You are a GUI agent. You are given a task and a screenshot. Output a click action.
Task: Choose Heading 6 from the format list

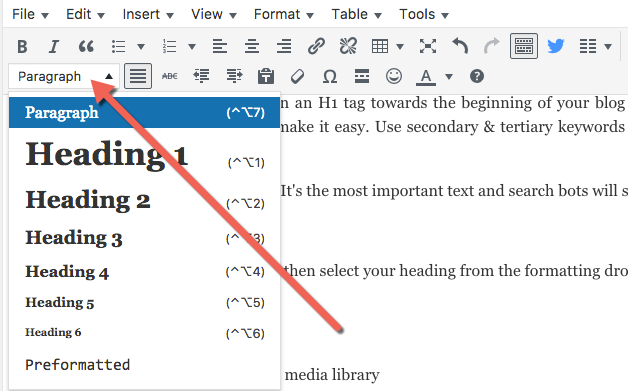pyautogui.click(x=144, y=333)
